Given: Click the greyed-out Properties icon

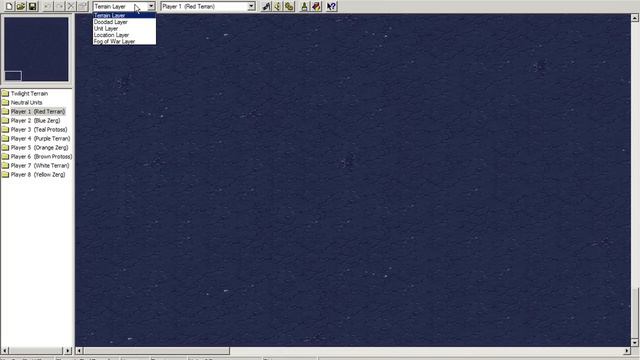Looking at the screenshot, I should (83, 6).
